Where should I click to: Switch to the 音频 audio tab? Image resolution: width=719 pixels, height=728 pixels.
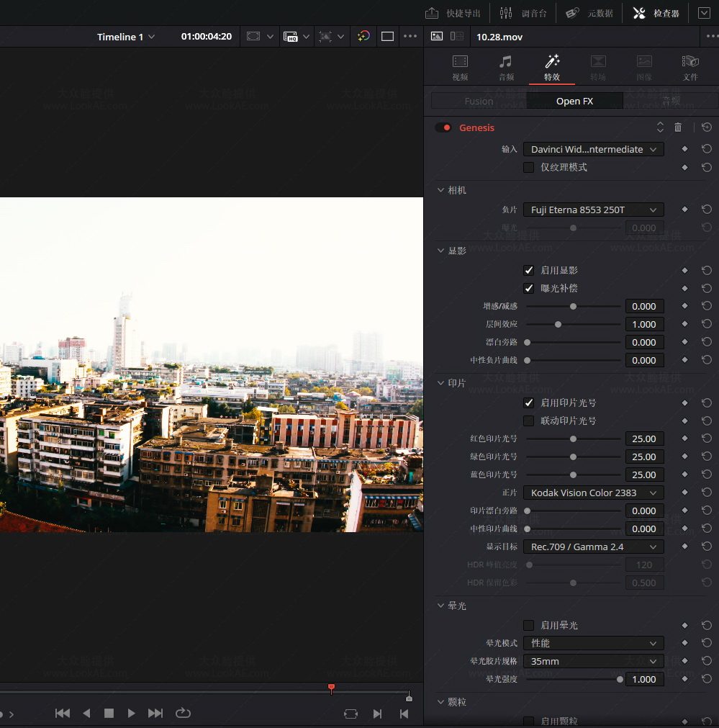point(506,68)
